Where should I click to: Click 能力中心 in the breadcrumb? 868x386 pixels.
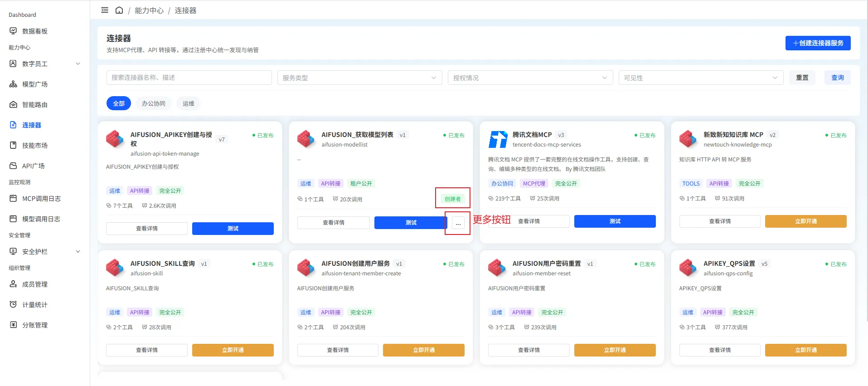(149, 10)
